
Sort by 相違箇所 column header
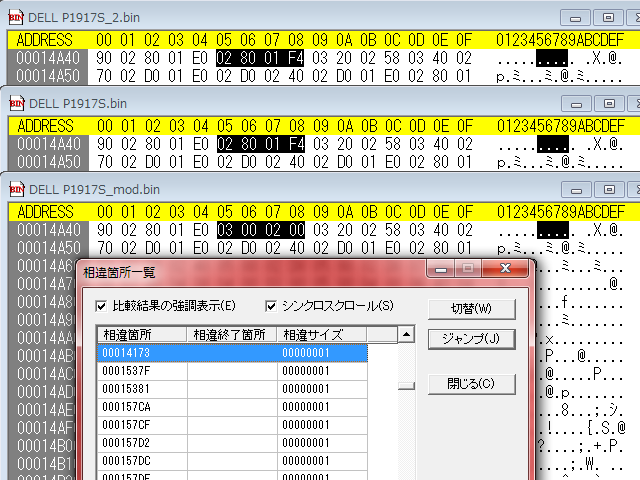click(142, 335)
